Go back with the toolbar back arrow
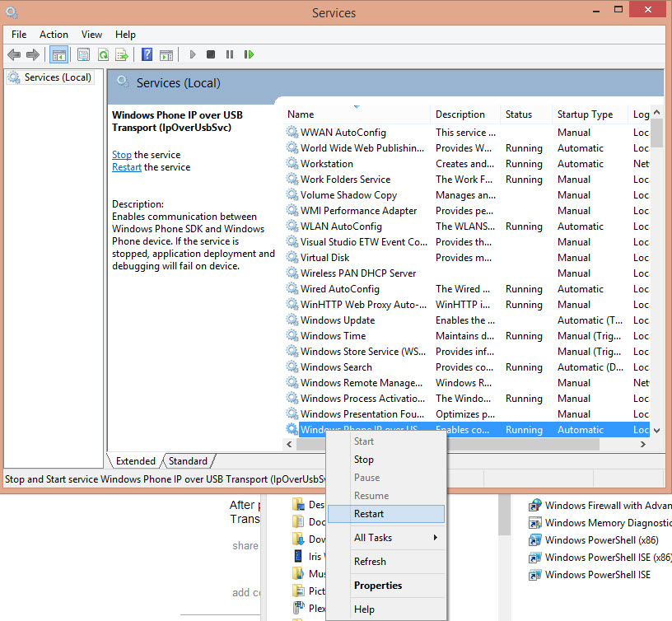The image size is (672, 621). (x=14, y=54)
